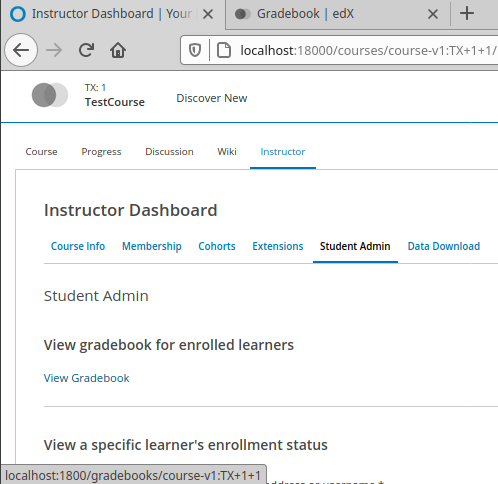
Task: Open the Cohorts section
Action: [x=217, y=246]
